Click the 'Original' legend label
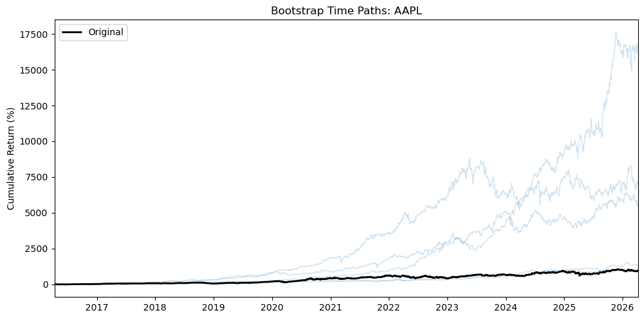644x319 pixels. pyautogui.click(x=105, y=33)
